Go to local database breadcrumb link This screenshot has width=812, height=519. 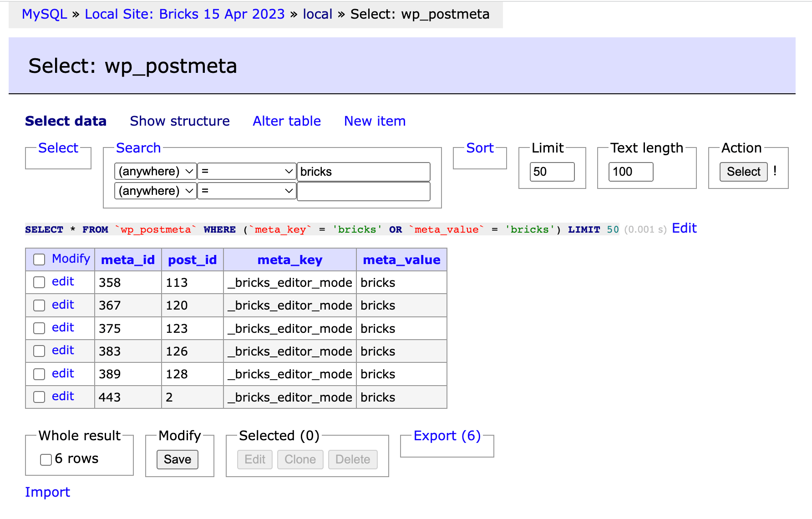tap(318, 14)
